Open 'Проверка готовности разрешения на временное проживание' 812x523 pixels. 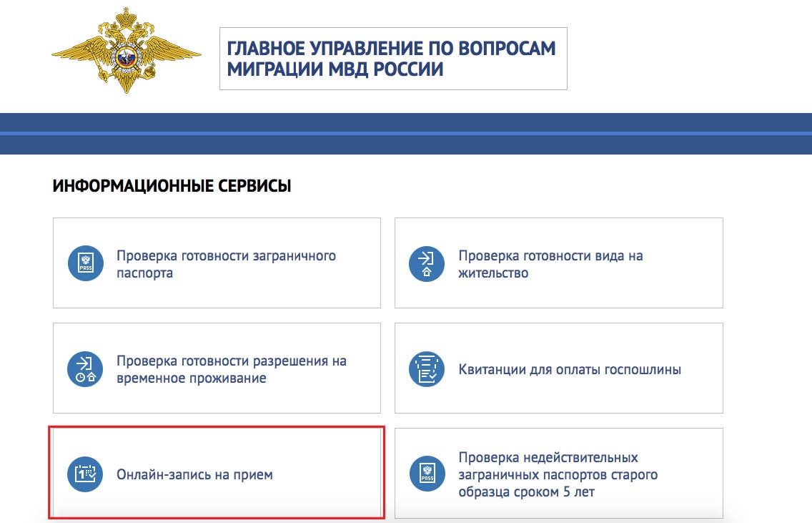232,370
